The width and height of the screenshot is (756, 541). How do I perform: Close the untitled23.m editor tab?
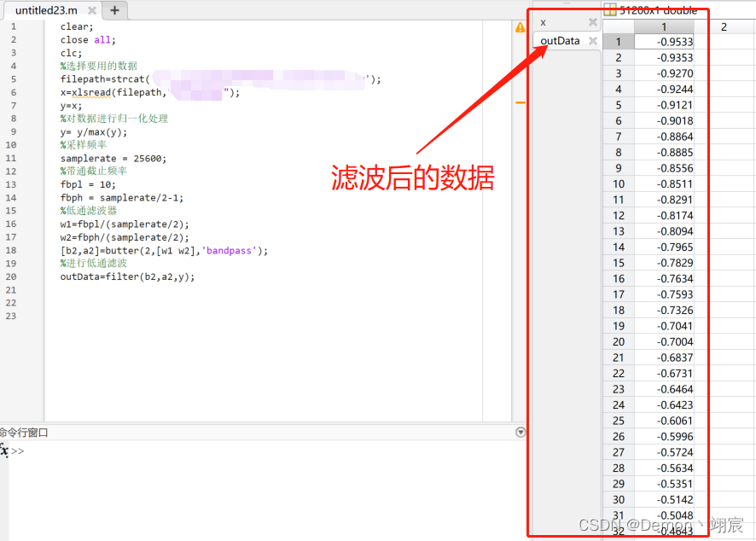point(92,12)
